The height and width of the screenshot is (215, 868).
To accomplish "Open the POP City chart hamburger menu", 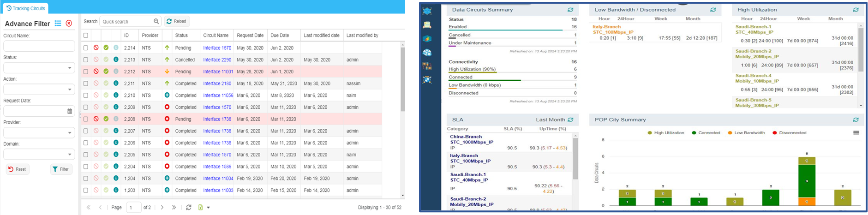I will coord(856,133).
